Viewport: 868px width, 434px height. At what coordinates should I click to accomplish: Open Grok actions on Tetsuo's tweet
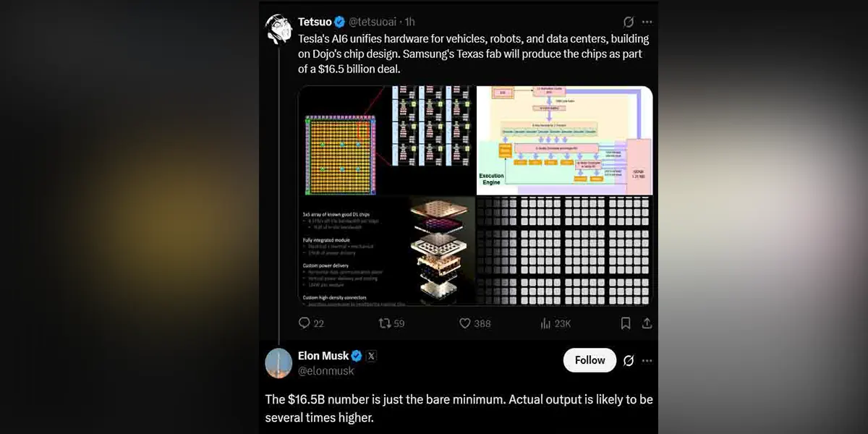[631, 22]
